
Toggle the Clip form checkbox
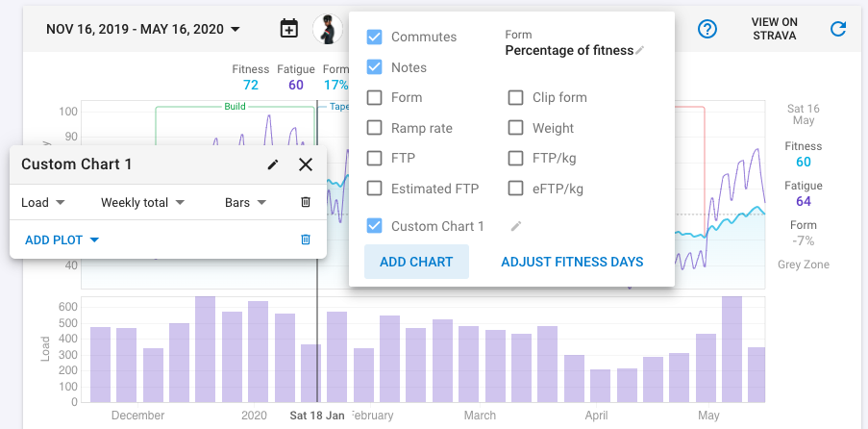[x=515, y=97]
